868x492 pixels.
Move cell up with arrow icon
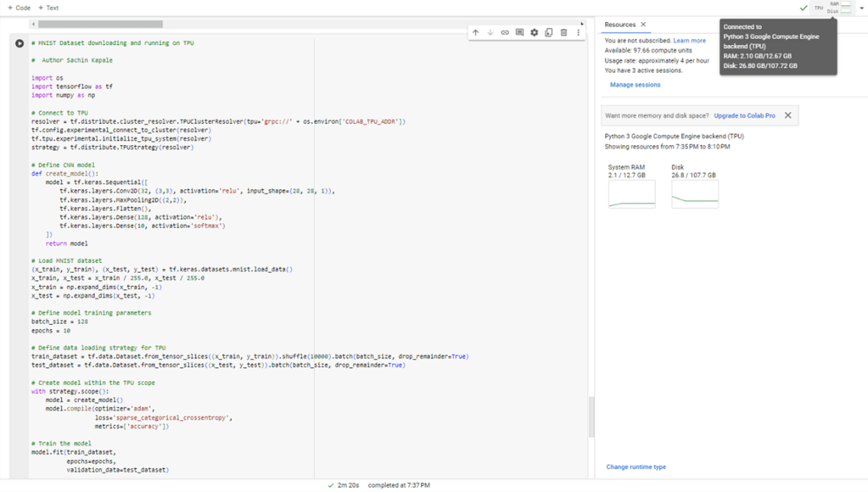click(475, 33)
